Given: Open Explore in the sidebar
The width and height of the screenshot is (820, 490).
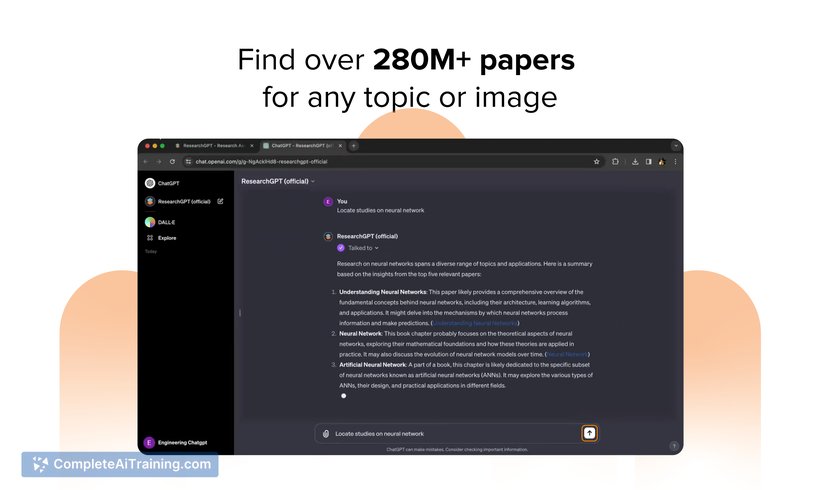Looking at the screenshot, I should pyautogui.click(x=161, y=238).
